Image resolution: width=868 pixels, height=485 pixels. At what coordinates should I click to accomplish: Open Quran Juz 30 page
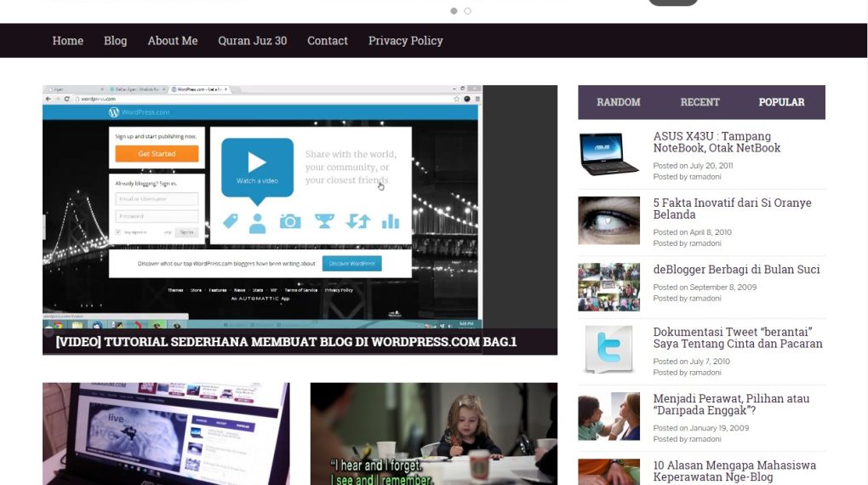[x=253, y=41]
